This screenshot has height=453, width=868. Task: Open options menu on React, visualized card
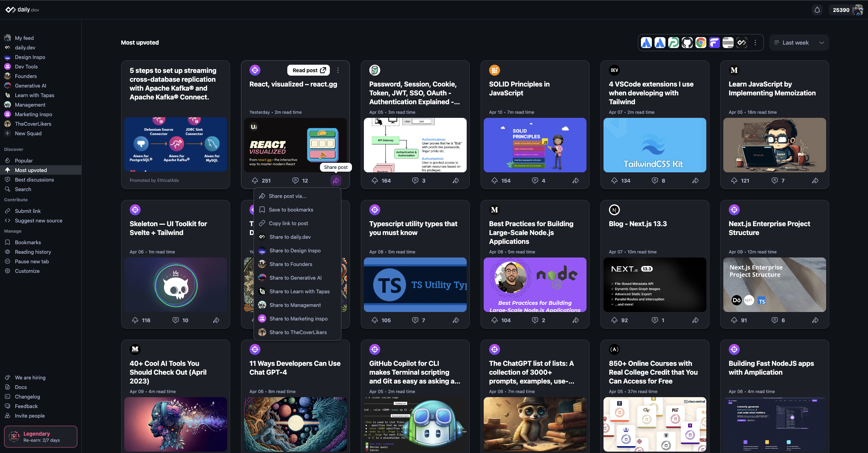coord(338,70)
